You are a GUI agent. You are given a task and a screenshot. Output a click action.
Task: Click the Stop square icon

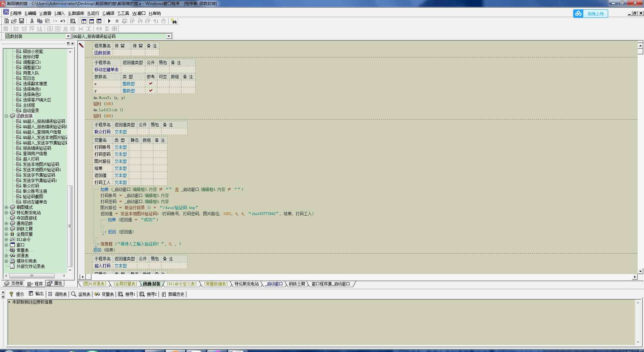[x=117, y=21]
